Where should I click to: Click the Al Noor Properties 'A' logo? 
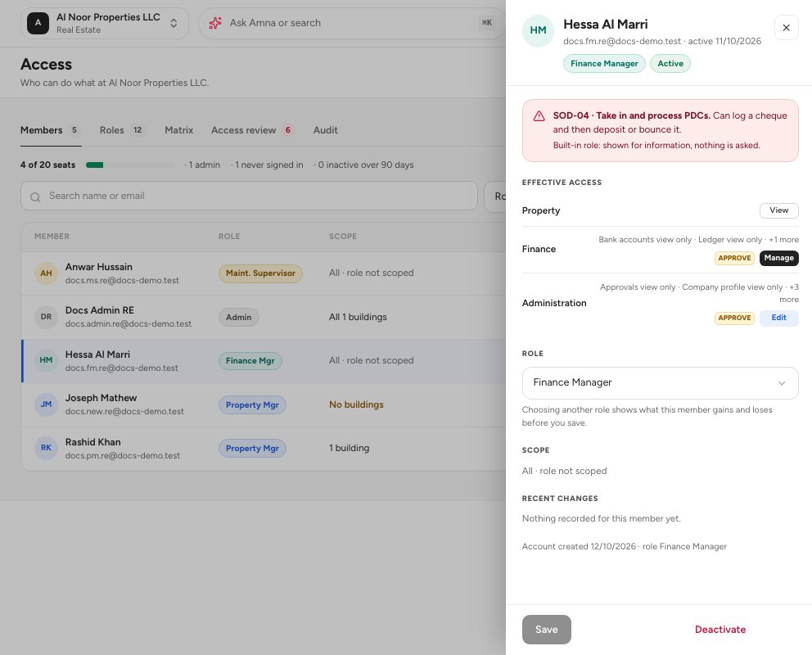tap(38, 23)
